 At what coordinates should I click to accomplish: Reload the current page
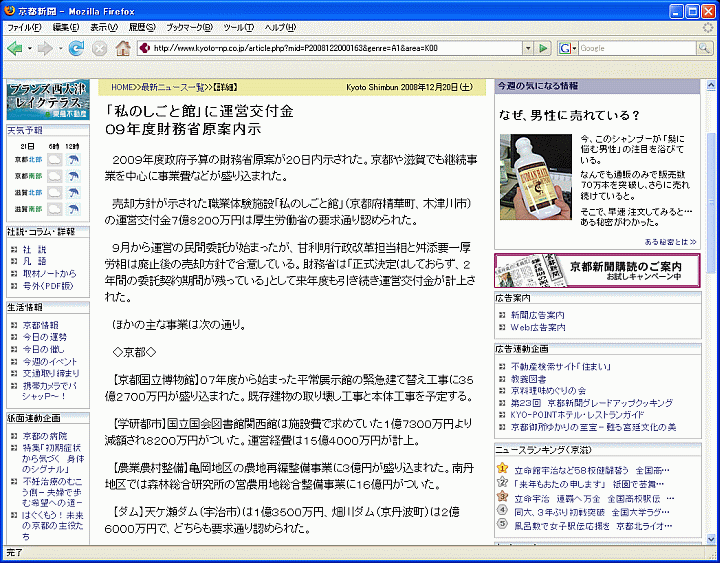click(x=75, y=48)
